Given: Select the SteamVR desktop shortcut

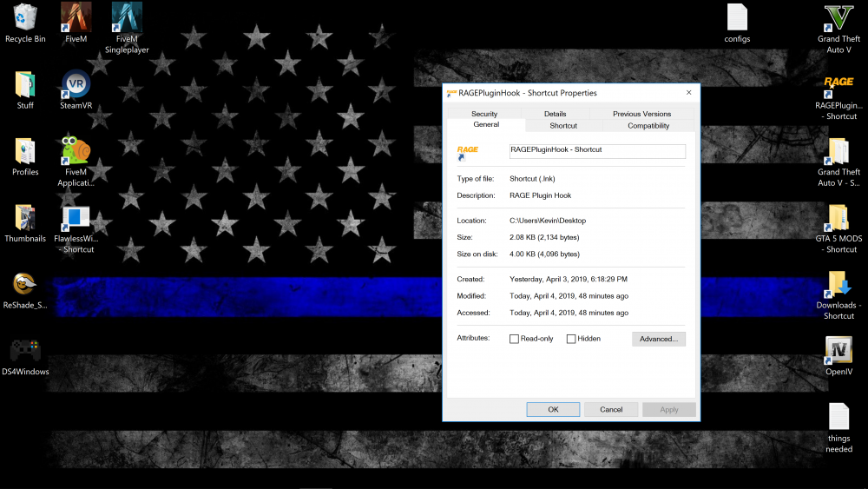Looking at the screenshot, I should point(76,84).
